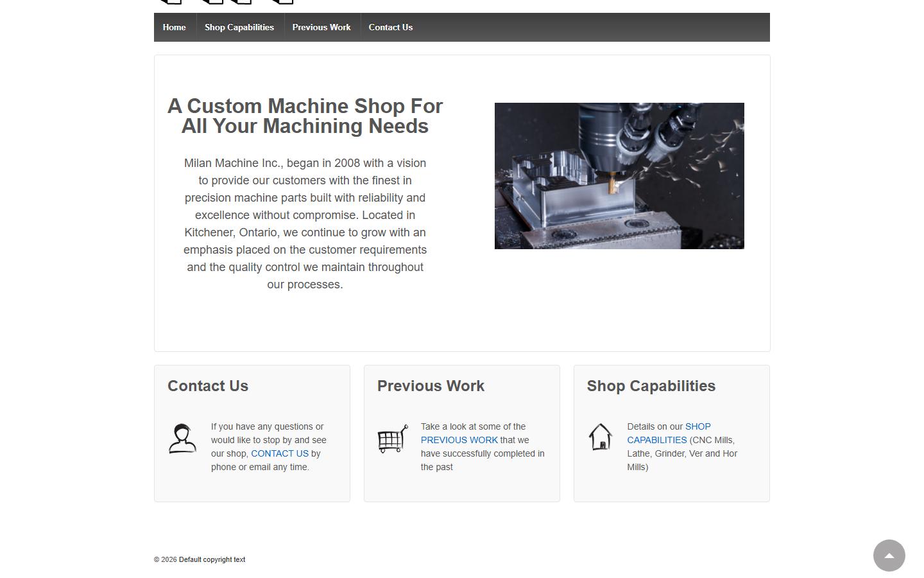Click the leftmost cube shape in the logo
This screenshot has height=578, width=924.
click(x=170, y=2)
